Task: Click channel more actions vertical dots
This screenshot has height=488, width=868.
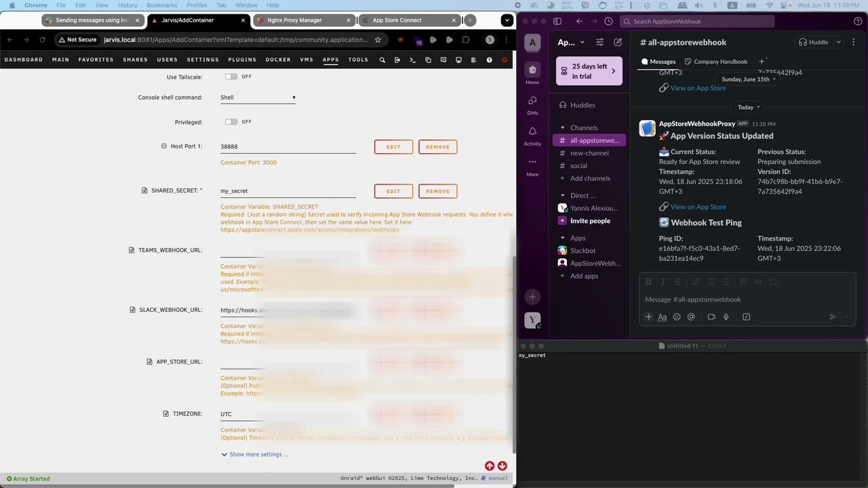Action: (x=853, y=42)
